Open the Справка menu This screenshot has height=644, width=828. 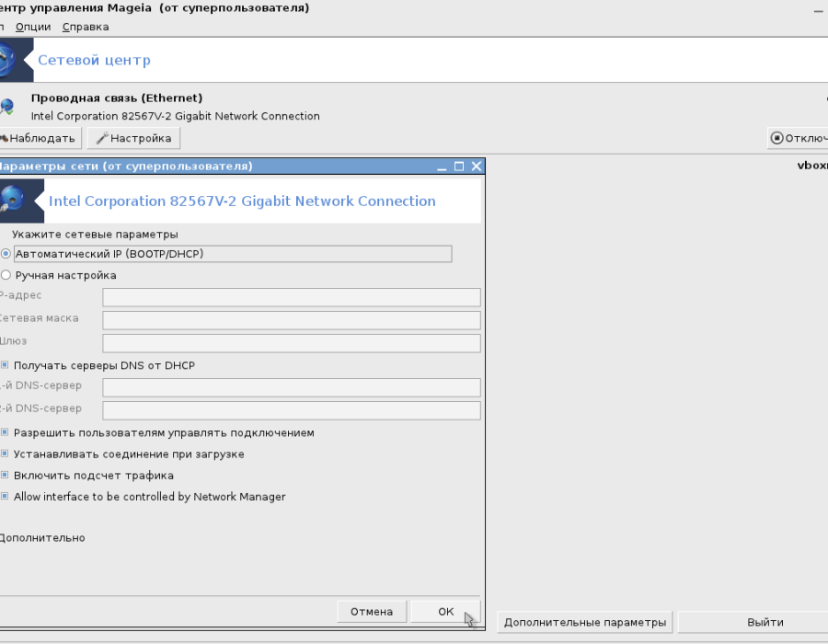tap(86, 27)
